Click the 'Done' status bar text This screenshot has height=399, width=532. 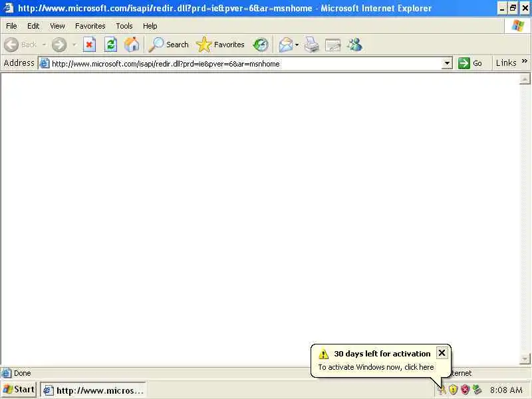(x=23, y=373)
